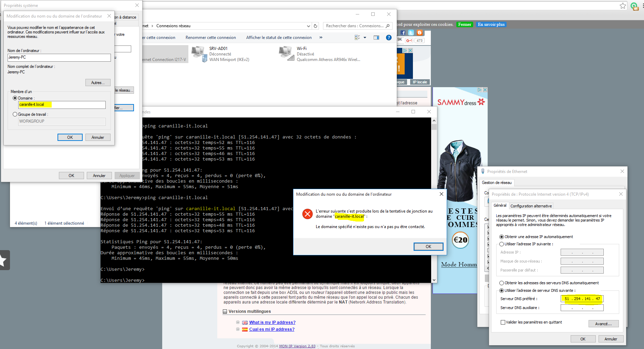The image size is (644, 349).
Task: Expand the view options dropdown arrow
Action: point(365,38)
